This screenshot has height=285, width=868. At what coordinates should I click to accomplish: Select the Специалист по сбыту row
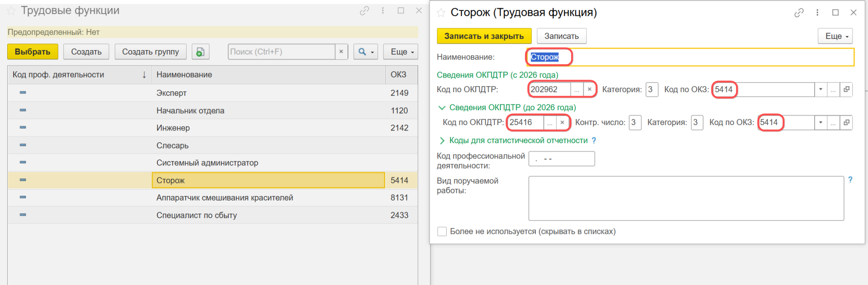[212, 215]
